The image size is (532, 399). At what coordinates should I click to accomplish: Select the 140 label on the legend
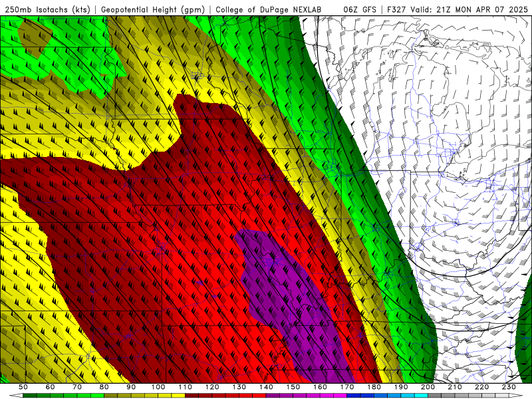pyautogui.click(x=266, y=387)
